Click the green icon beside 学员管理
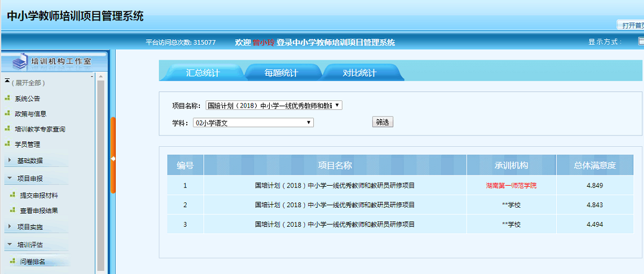 coord(8,144)
